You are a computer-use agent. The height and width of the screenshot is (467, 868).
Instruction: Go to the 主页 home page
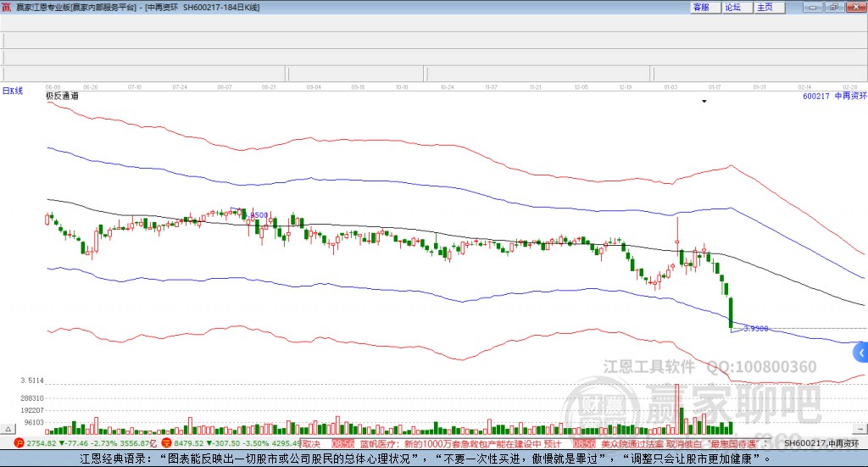coord(765,7)
